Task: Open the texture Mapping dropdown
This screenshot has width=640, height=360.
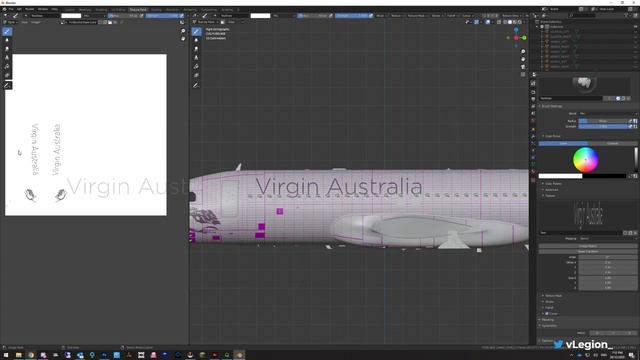Action: pos(608,238)
